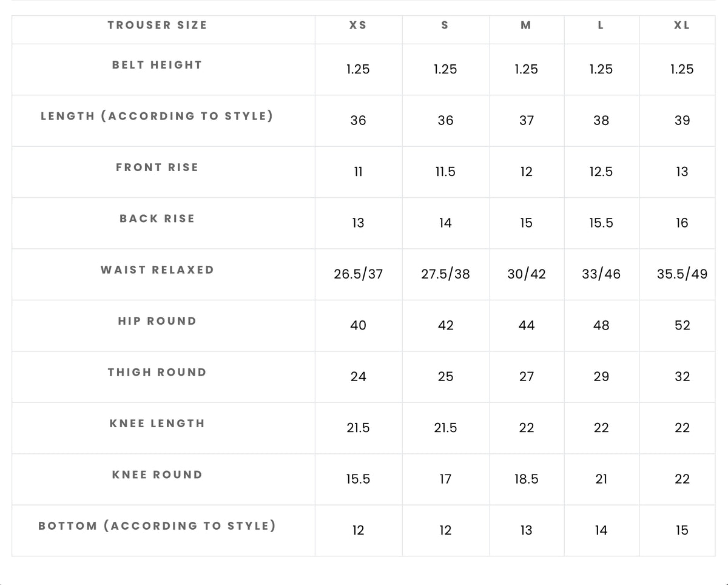The image size is (728, 585).
Task: Select waist value 35.5/49 for XL
Action: point(682,274)
